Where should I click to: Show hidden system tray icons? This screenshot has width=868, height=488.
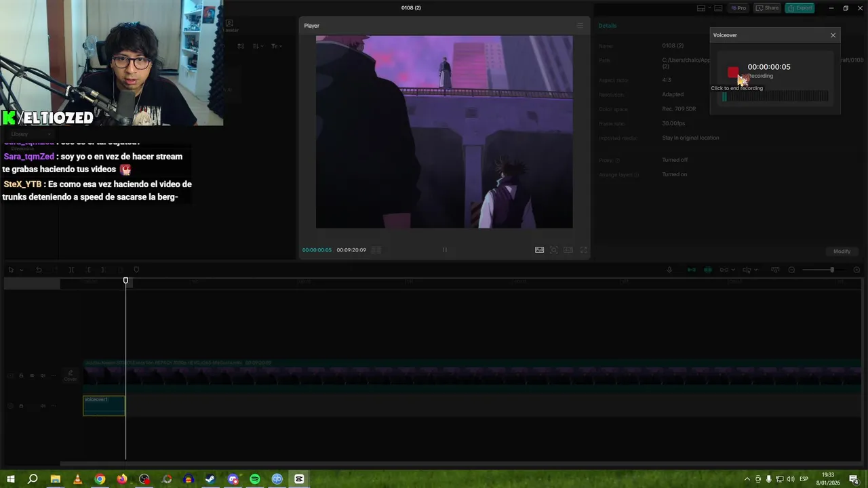click(747, 479)
